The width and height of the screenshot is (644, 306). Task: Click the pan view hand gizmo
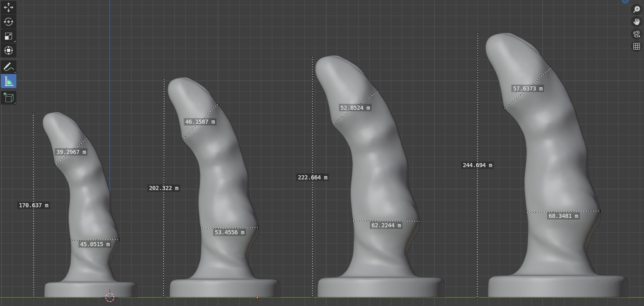coord(636,21)
